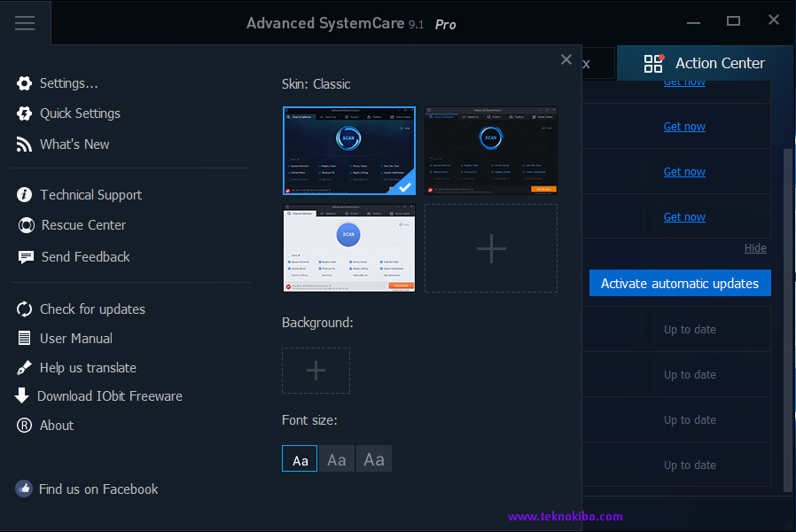
Task: Open Quick Settings
Action: click(x=79, y=113)
